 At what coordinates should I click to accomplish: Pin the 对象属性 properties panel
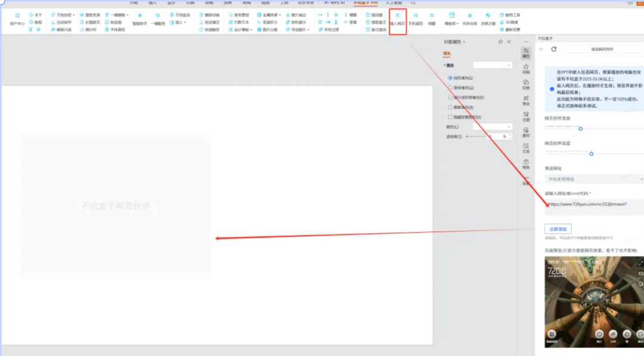tap(500, 42)
